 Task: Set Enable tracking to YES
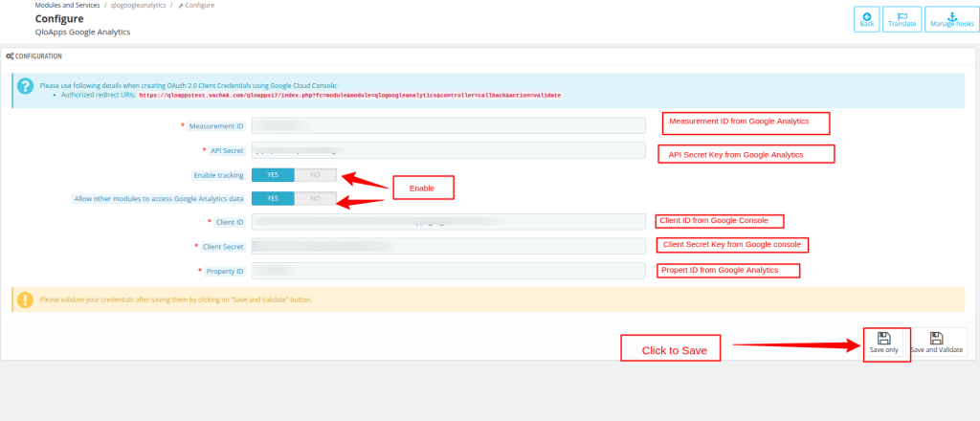tap(273, 175)
